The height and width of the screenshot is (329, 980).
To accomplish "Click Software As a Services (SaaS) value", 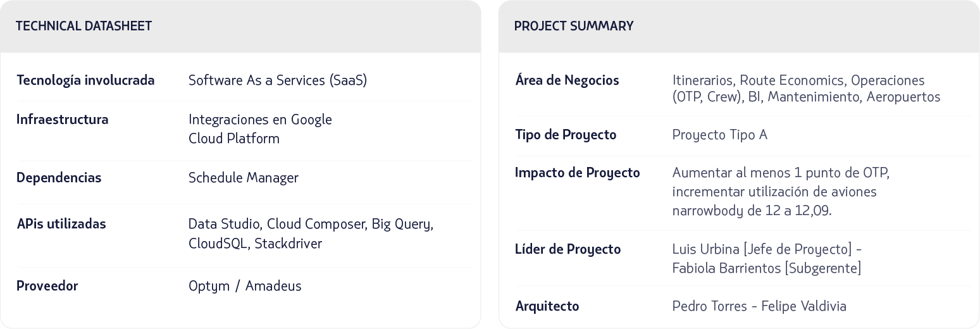I will pyautogui.click(x=277, y=80).
